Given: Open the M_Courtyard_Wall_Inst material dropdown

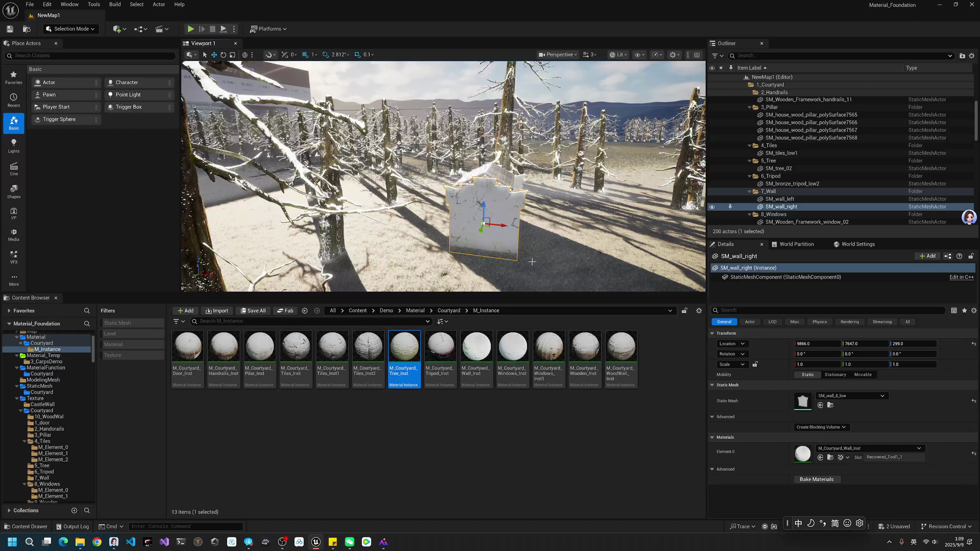Looking at the screenshot, I should [870, 448].
